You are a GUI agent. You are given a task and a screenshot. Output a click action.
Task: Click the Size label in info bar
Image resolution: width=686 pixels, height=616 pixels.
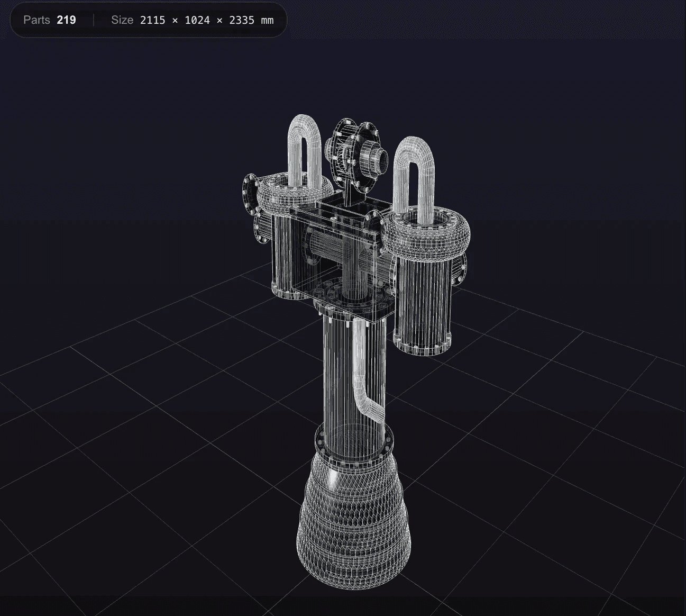[x=122, y=20]
